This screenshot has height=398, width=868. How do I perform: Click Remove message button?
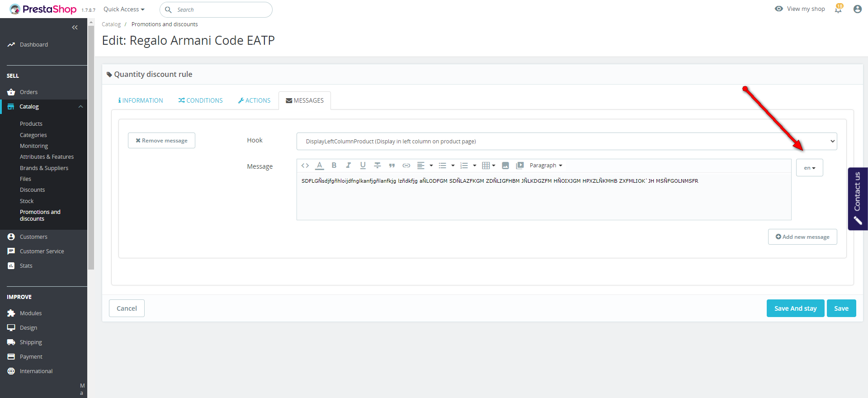[161, 141]
